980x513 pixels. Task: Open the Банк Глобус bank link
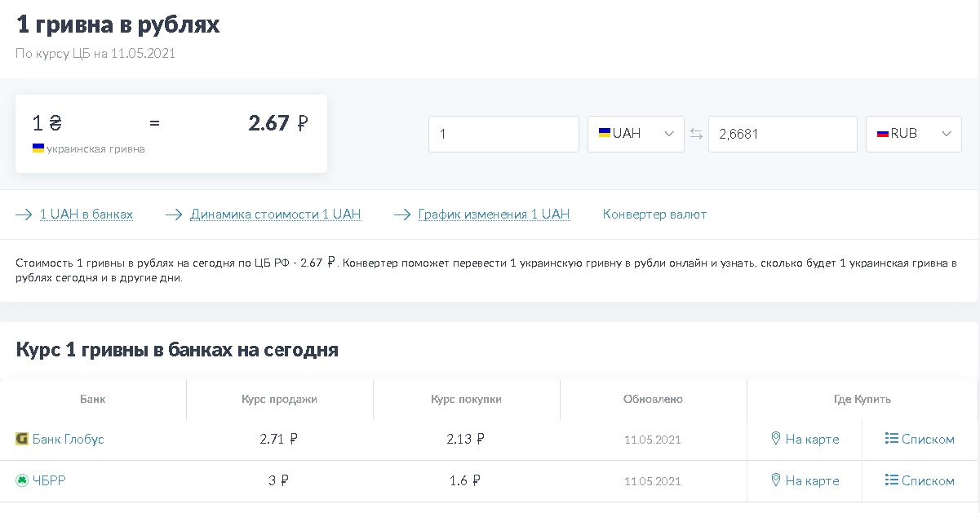pos(69,439)
